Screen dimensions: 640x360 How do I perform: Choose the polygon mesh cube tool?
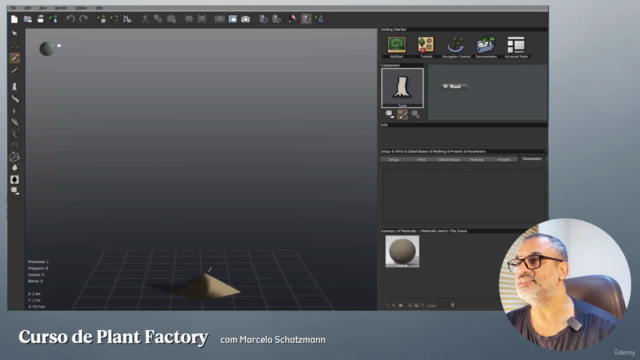click(15, 157)
